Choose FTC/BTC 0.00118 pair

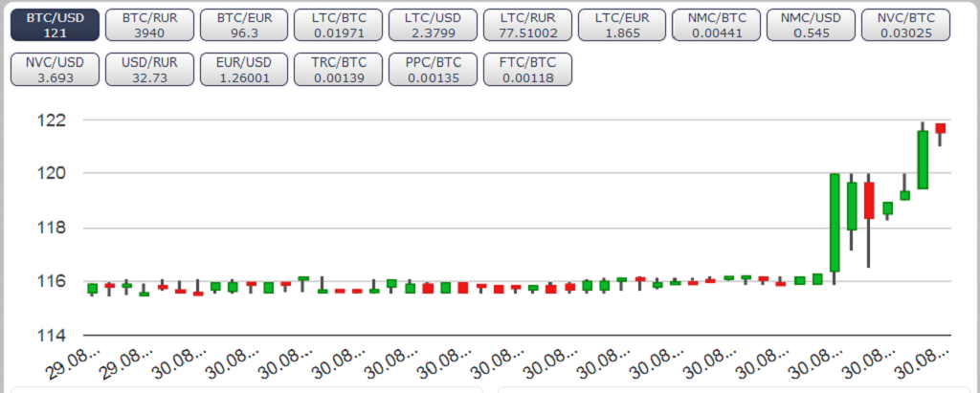[x=528, y=70]
